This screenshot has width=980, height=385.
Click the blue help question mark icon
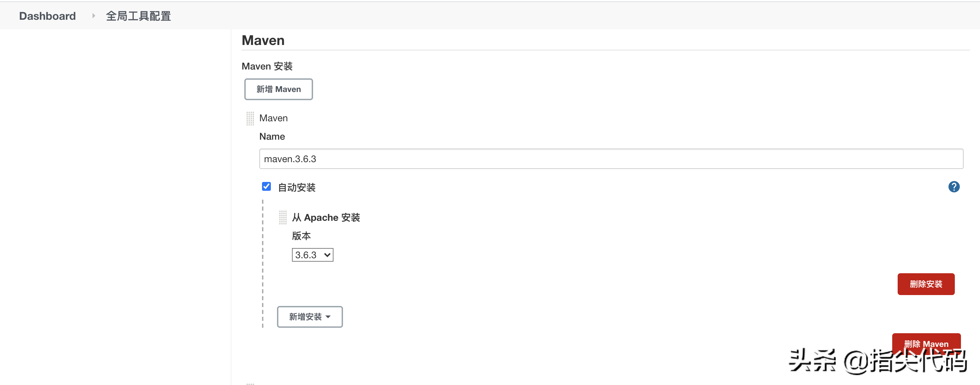953,187
